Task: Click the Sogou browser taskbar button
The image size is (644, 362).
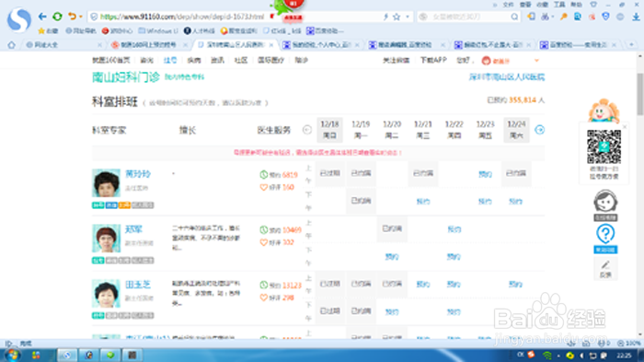Action: point(67,355)
